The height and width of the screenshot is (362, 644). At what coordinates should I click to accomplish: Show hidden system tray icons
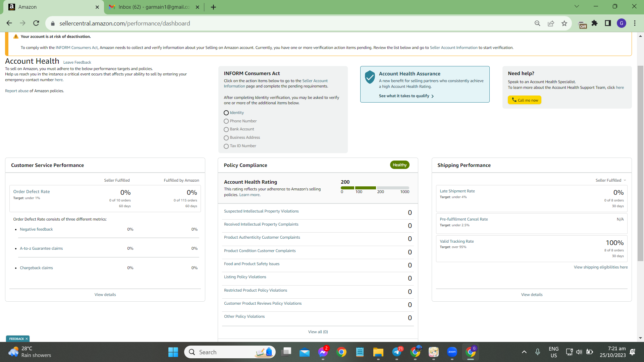pyautogui.click(x=524, y=352)
